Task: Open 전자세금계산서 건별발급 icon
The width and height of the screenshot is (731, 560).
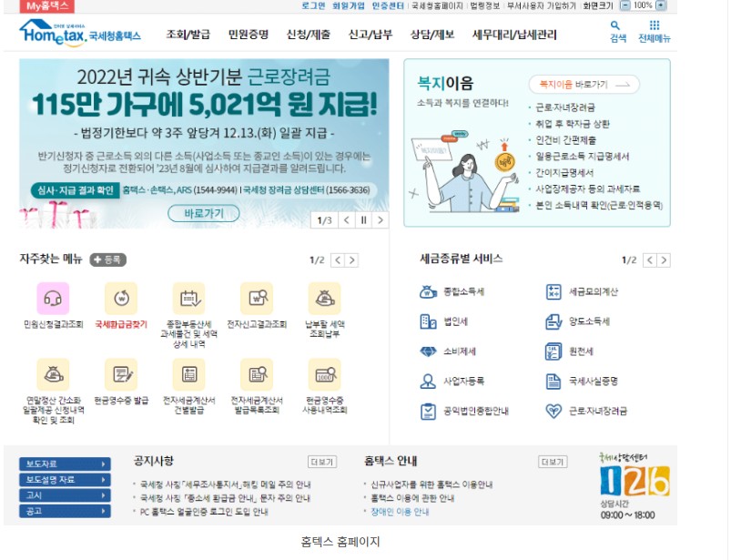Action: [188, 374]
